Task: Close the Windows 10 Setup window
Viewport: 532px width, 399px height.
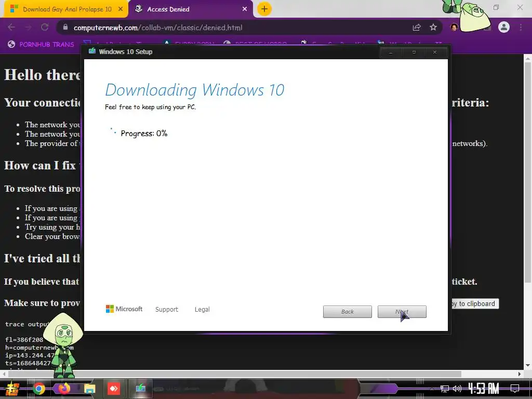Action: tap(435, 52)
